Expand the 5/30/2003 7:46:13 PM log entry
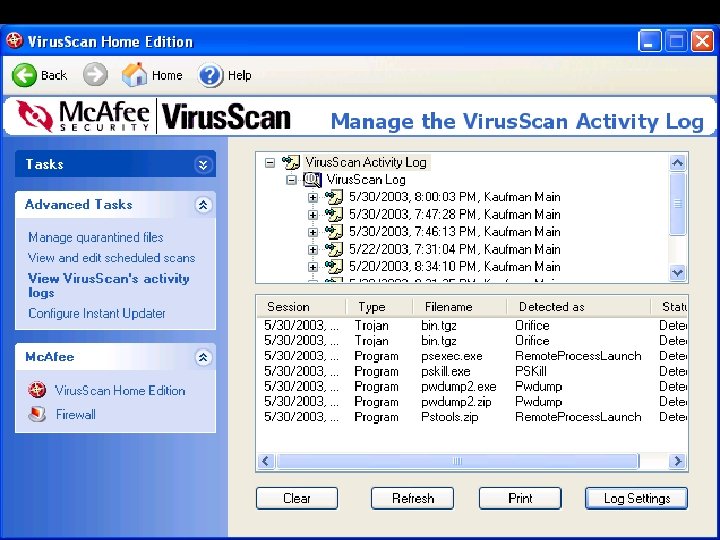Viewport: 720px width, 540px height. point(313,232)
